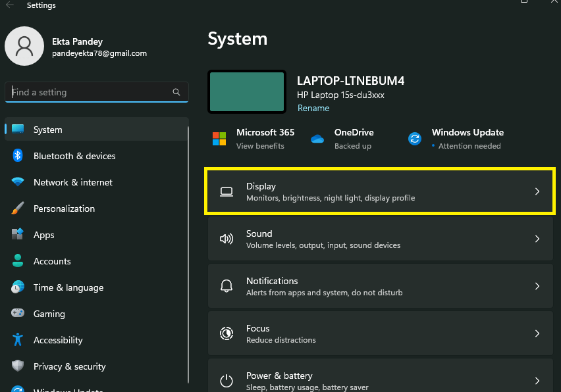Click the Network & internet Wi-Fi icon
The image size is (561, 392).
click(18, 182)
